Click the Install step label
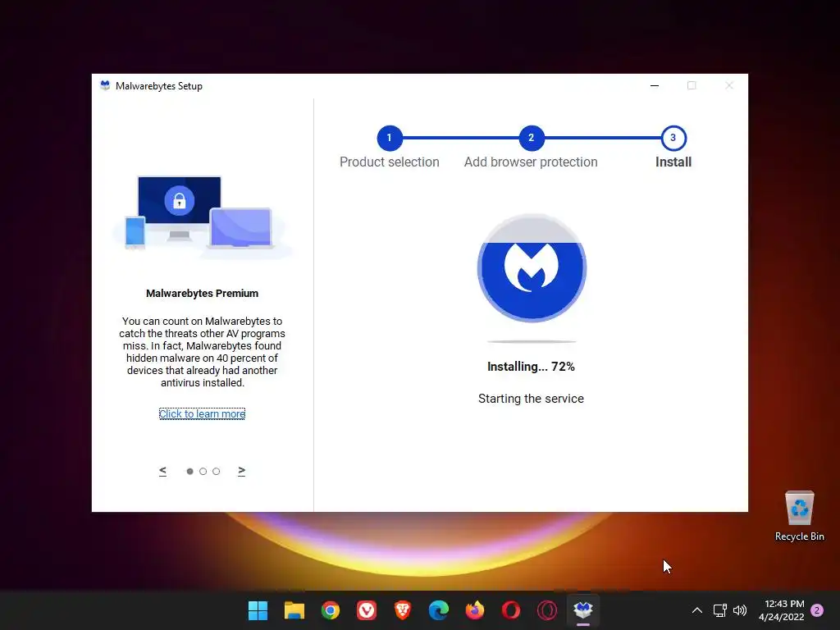 (x=673, y=162)
